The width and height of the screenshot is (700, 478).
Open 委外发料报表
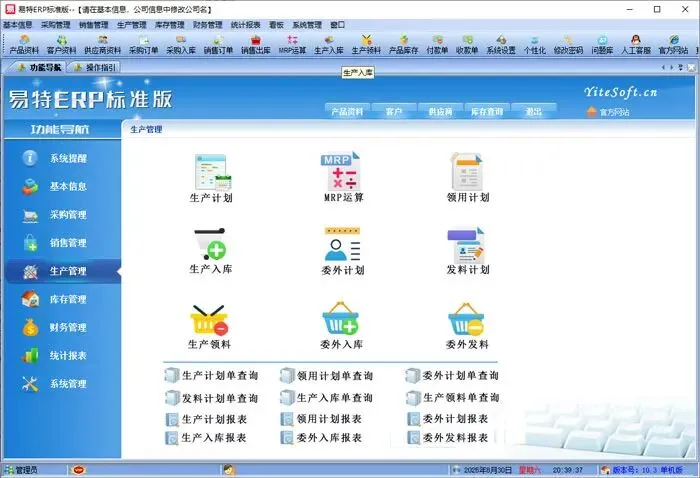click(447, 438)
